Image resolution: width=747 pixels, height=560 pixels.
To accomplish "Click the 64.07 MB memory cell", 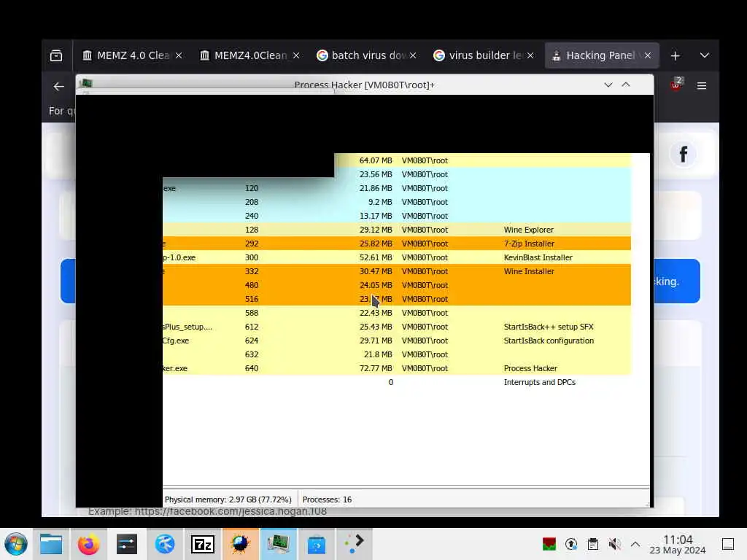I will (x=376, y=160).
